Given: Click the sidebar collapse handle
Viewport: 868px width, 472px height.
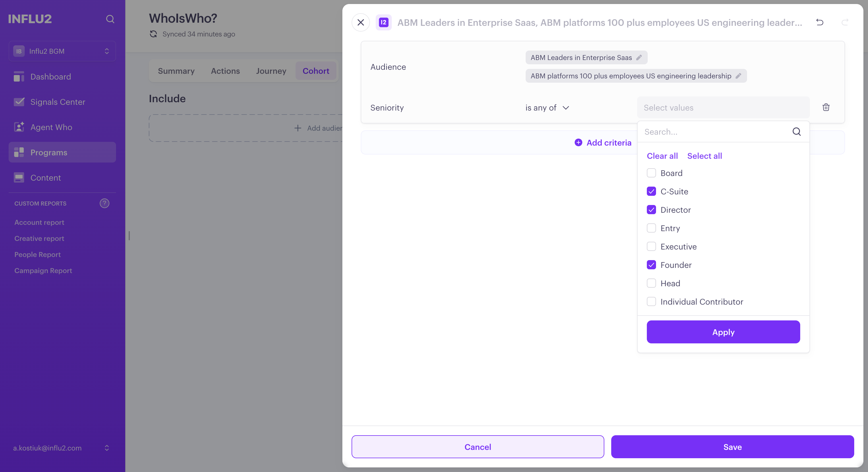Looking at the screenshot, I should [x=129, y=235].
